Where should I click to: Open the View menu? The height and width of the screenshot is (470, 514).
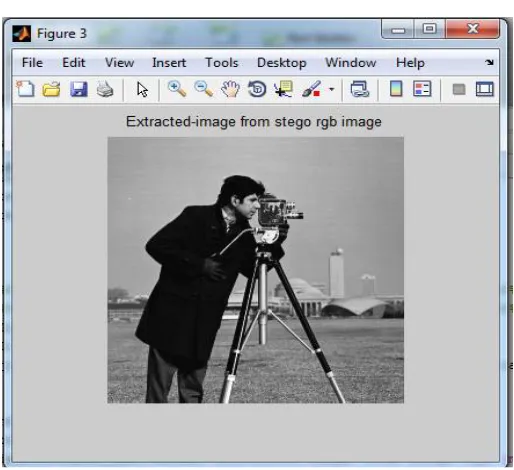119,63
